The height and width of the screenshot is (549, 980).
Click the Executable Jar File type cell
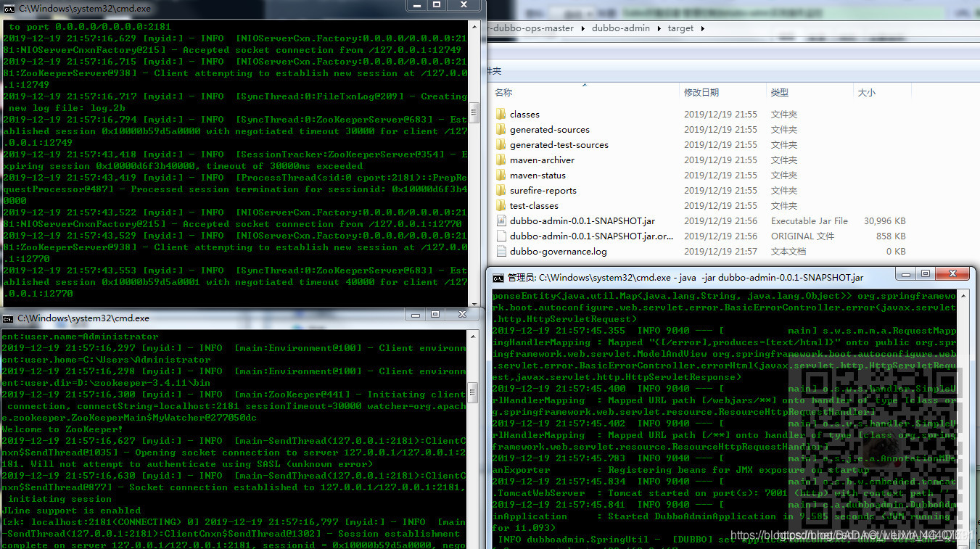[809, 221]
